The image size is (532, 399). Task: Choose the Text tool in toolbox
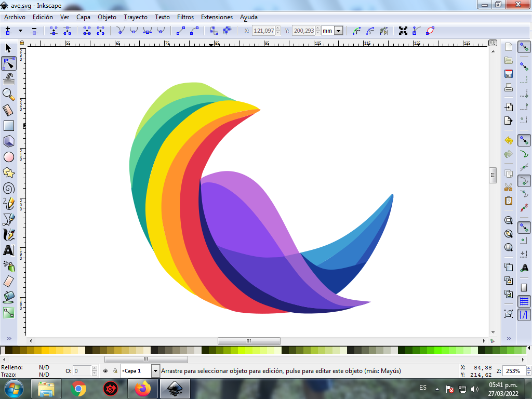pyautogui.click(x=9, y=250)
